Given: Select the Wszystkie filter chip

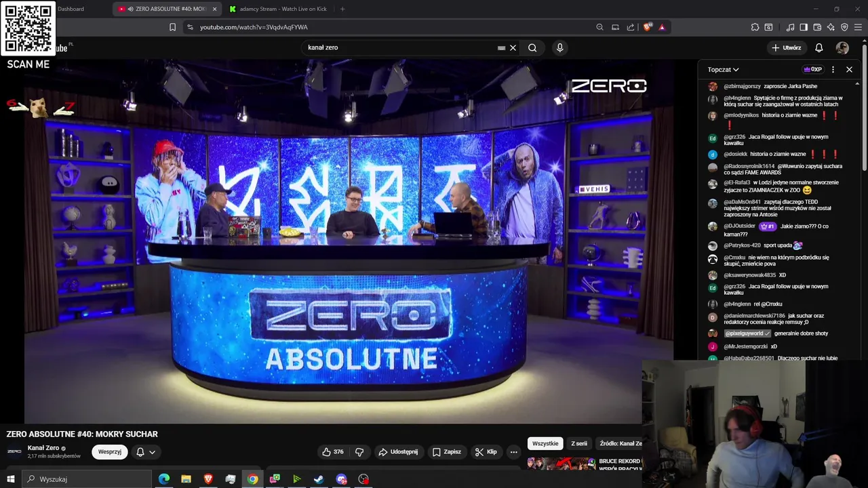Looking at the screenshot, I should pos(545,443).
